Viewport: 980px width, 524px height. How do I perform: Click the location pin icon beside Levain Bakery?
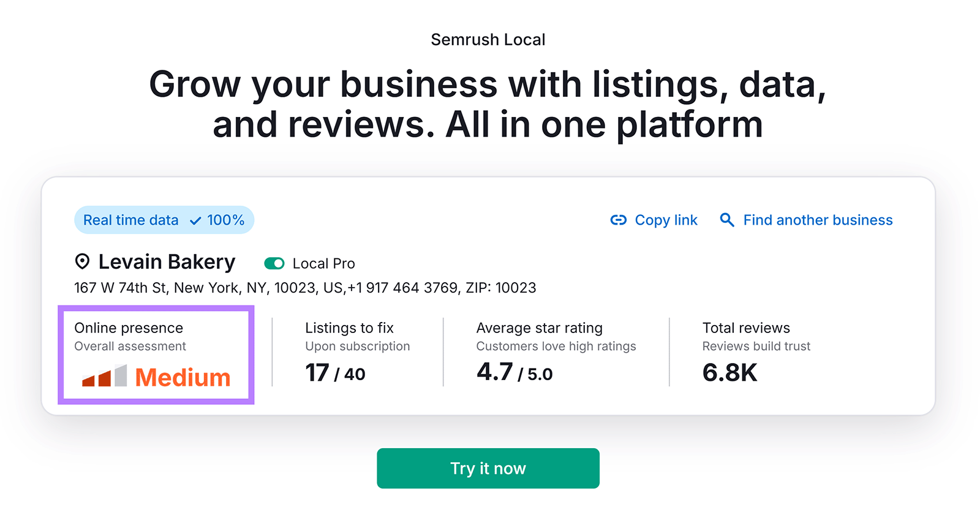pyautogui.click(x=81, y=262)
